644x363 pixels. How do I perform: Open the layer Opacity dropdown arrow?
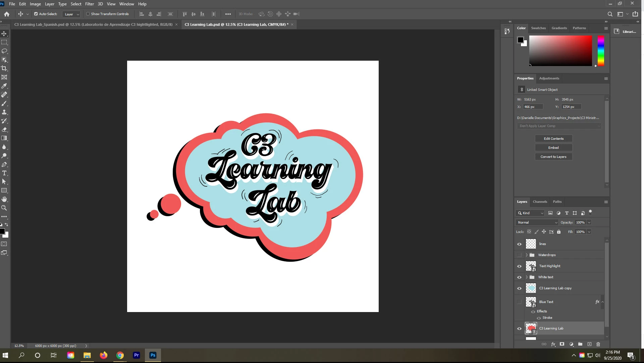589,223
